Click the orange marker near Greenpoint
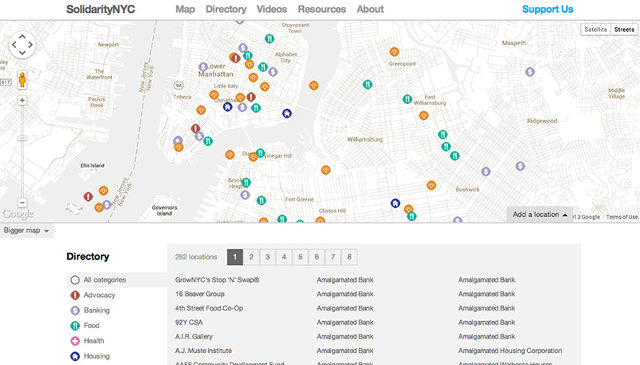 click(394, 52)
